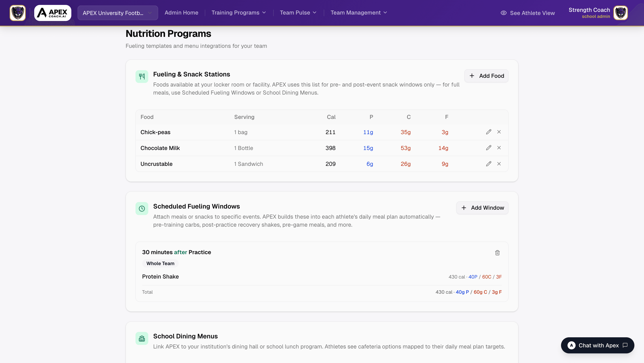Edit the Uncrustable row with pencil icon
The height and width of the screenshot is (363, 644).
click(x=489, y=164)
